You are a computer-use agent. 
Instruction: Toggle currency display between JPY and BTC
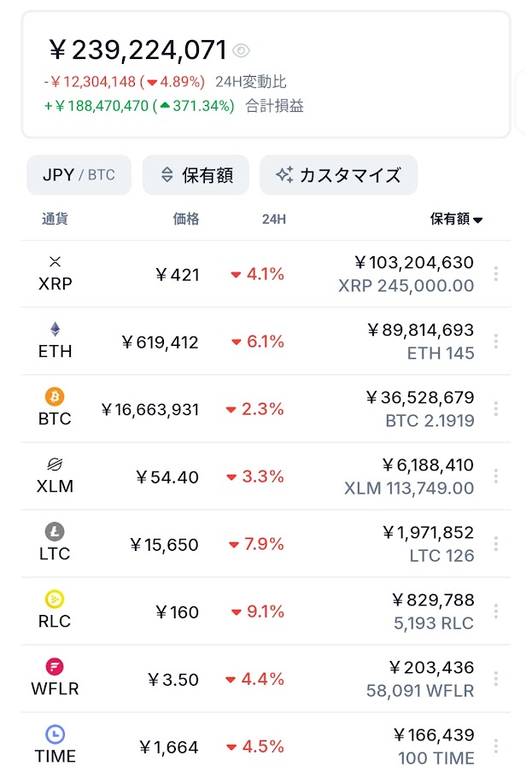79,175
